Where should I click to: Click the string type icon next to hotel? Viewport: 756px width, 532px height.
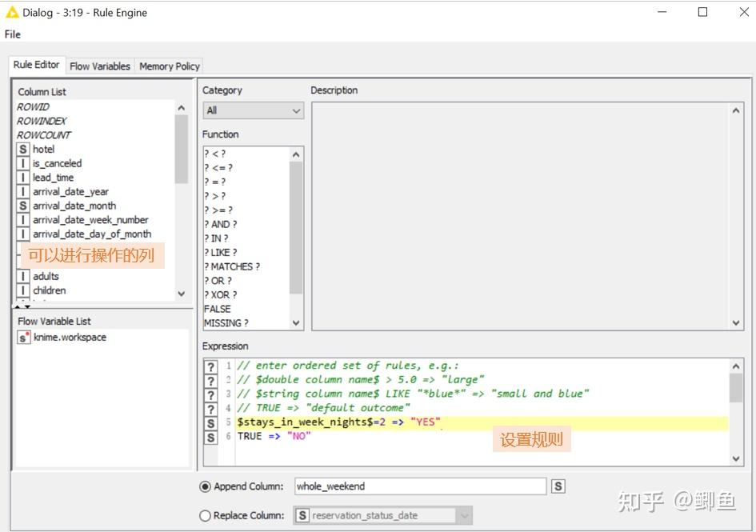point(22,149)
